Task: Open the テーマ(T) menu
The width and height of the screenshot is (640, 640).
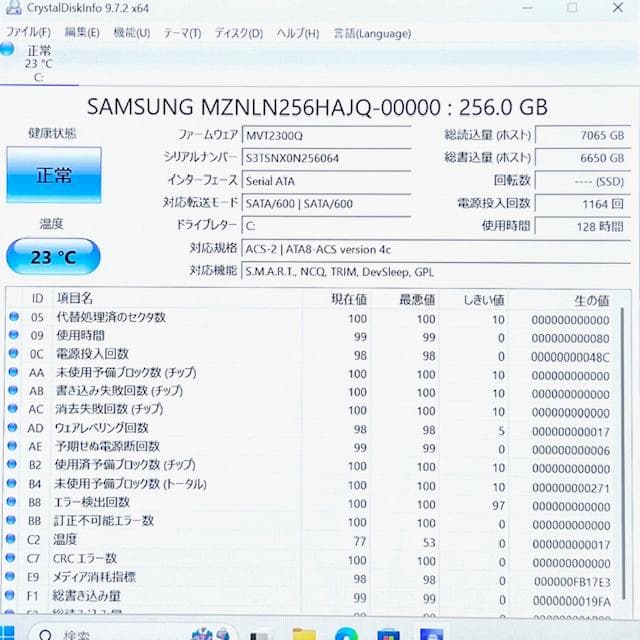Action: point(182,33)
